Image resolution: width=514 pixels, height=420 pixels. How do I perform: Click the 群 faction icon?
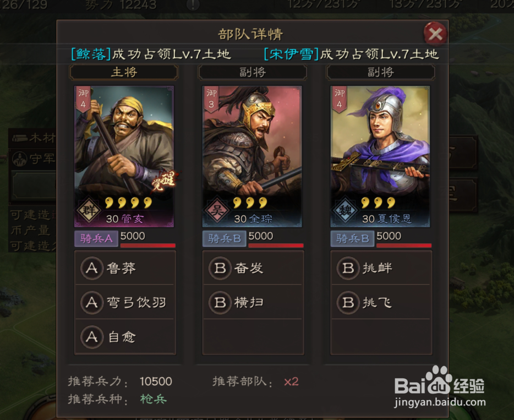coord(89,210)
